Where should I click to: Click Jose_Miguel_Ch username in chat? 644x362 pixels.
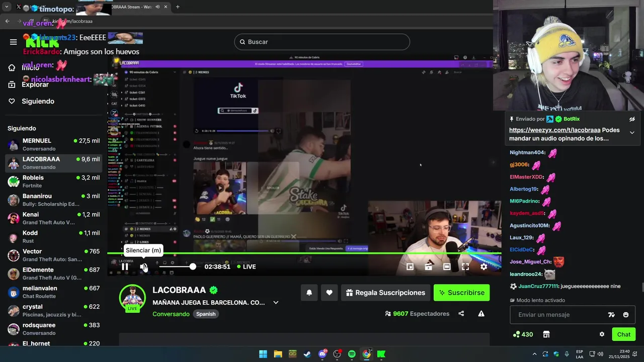point(530,261)
